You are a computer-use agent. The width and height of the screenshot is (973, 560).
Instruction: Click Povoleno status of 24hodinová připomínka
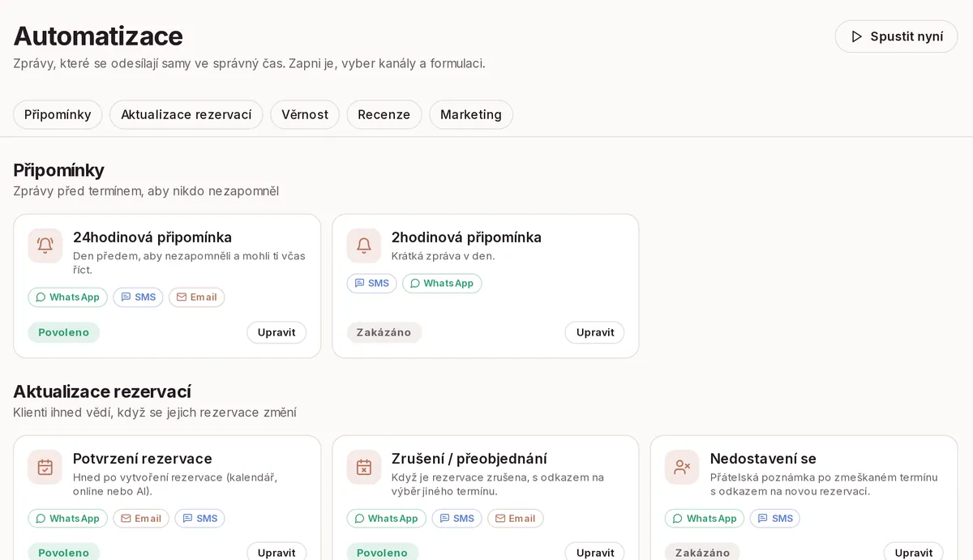(64, 332)
